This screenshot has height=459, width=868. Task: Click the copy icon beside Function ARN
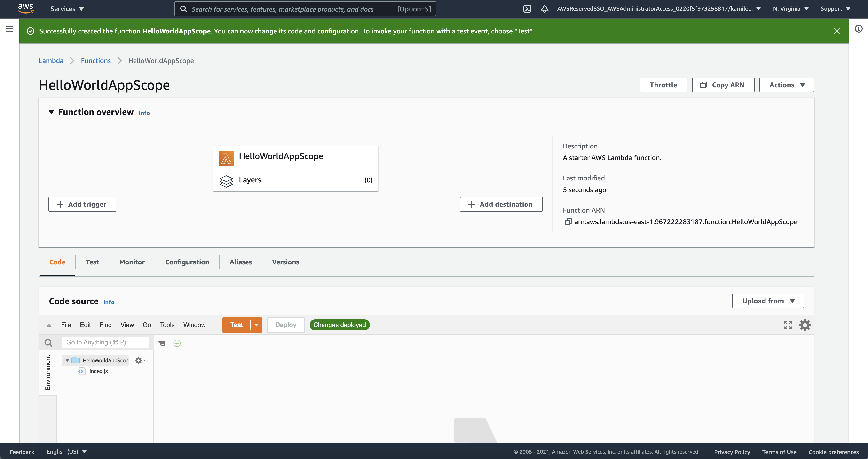[x=568, y=221]
